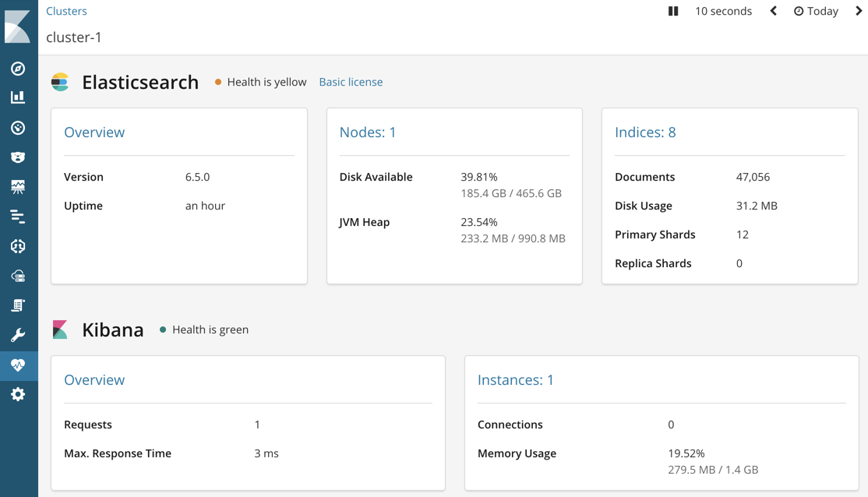Open the Elasticsearch Overview panel link

click(94, 132)
